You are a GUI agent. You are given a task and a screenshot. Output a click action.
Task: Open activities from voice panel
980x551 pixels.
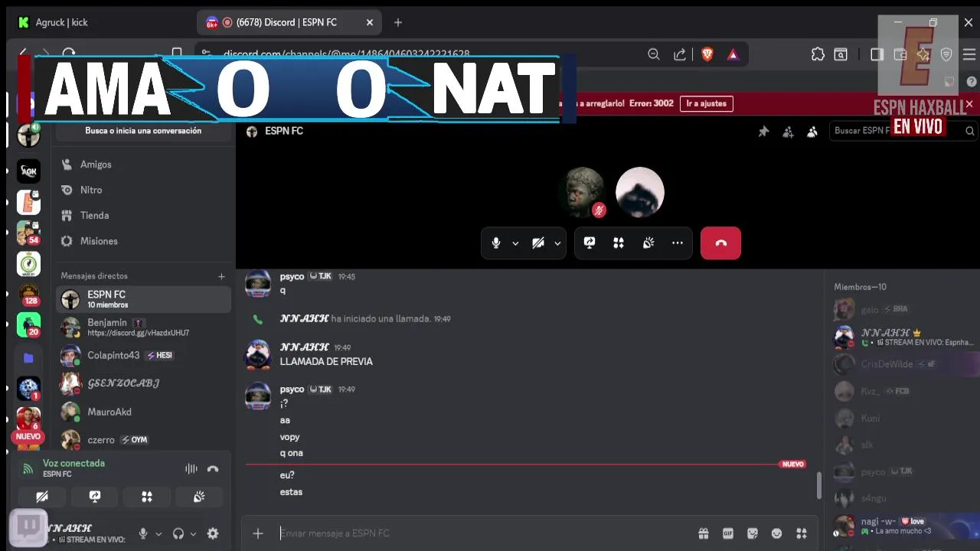147,497
